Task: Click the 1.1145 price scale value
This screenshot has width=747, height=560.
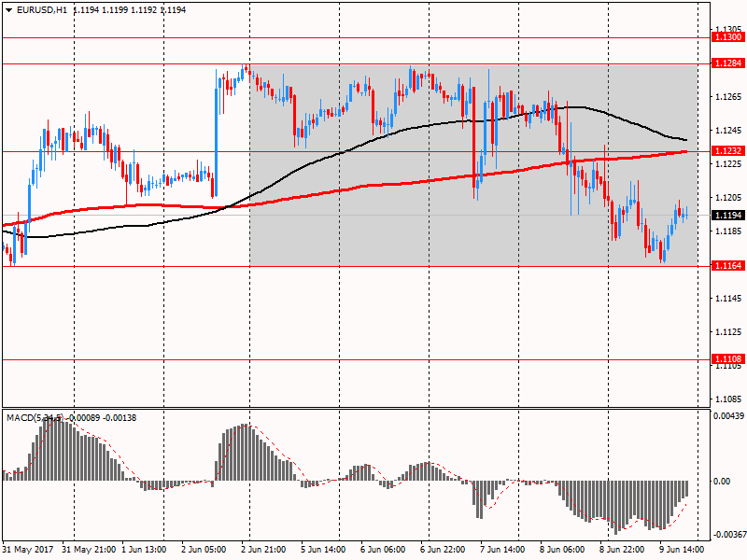Action: pos(728,299)
